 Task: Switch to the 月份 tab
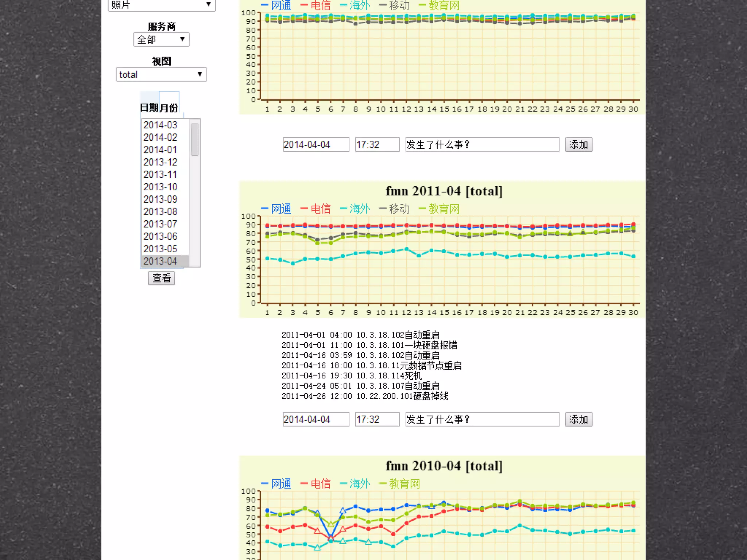[x=169, y=108]
